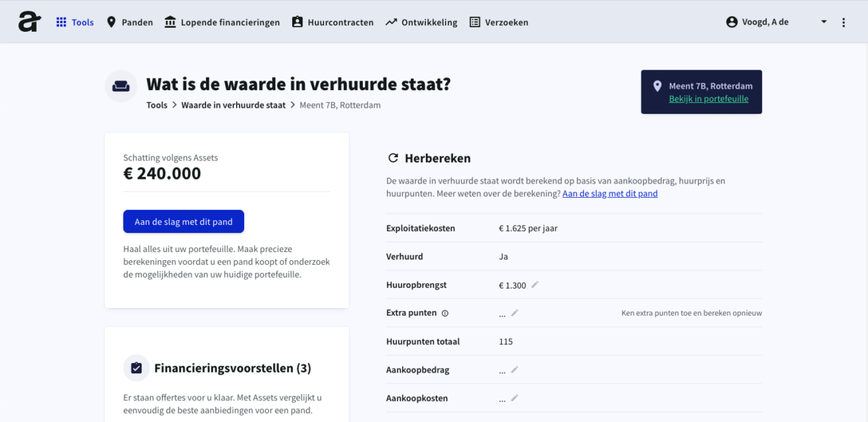Image resolution: width=868 pixels, height=422 pixels.
Task: Click the Herbereken refresh icon
Action: (x=393, y=157)
